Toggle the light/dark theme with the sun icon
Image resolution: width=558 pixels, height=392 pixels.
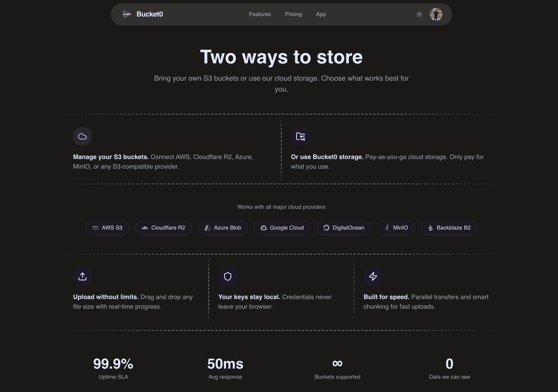(x=419, y=15)
